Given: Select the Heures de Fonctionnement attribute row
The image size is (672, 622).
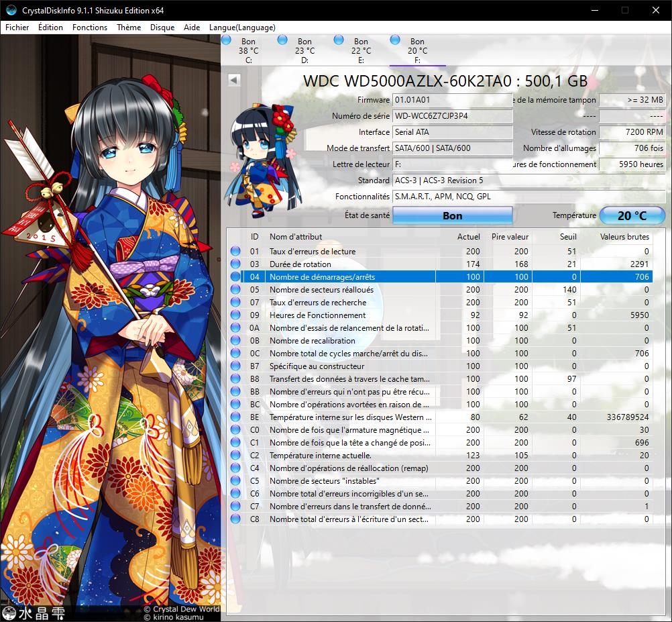Looking at the screenshot, I should click(x=349, y=315).
